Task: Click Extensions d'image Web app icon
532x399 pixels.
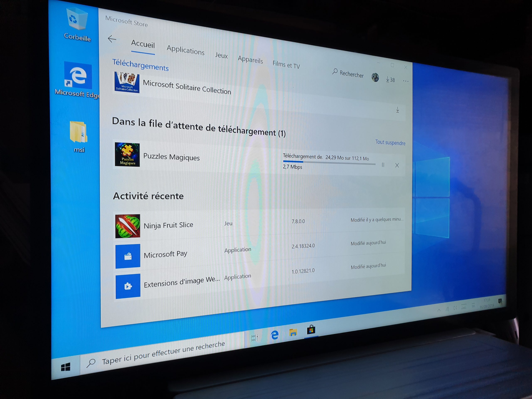Action: [x=128, y=286]
